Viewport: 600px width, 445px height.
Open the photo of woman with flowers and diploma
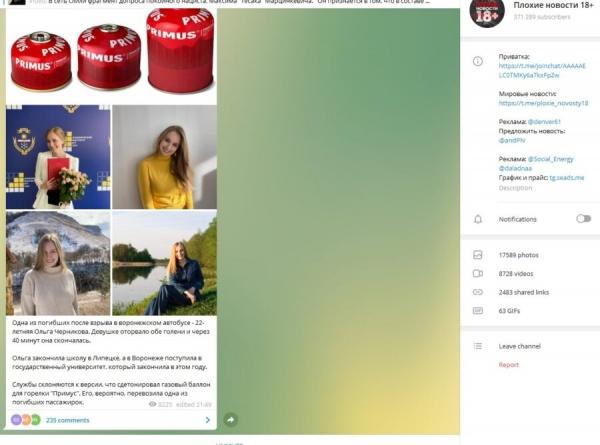tap(58, 157)
